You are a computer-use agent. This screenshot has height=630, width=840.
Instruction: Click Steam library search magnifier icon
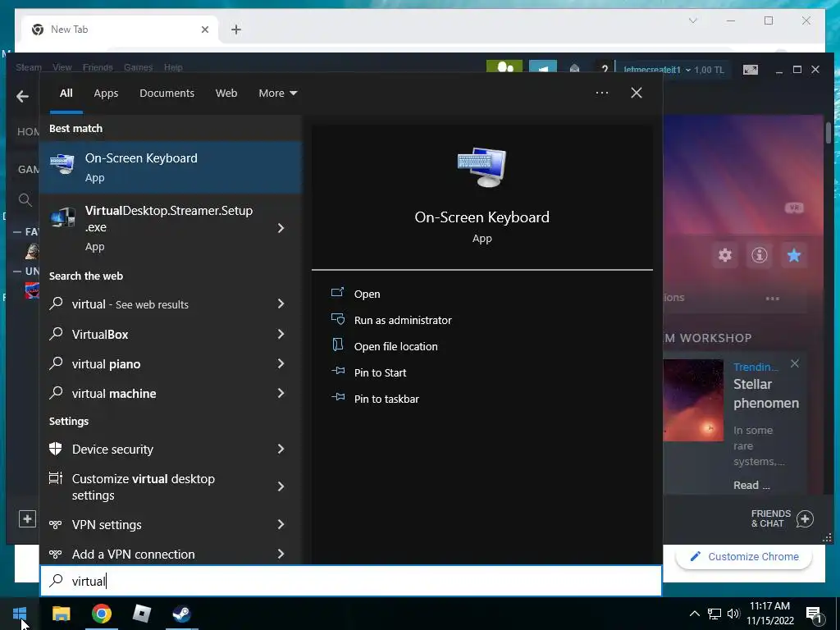coord(25,200)
